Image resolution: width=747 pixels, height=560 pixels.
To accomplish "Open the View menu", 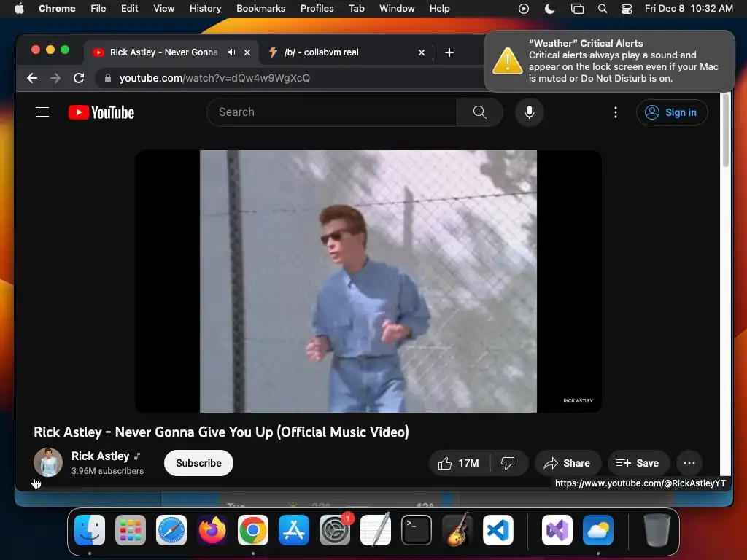I will [164, 9].
